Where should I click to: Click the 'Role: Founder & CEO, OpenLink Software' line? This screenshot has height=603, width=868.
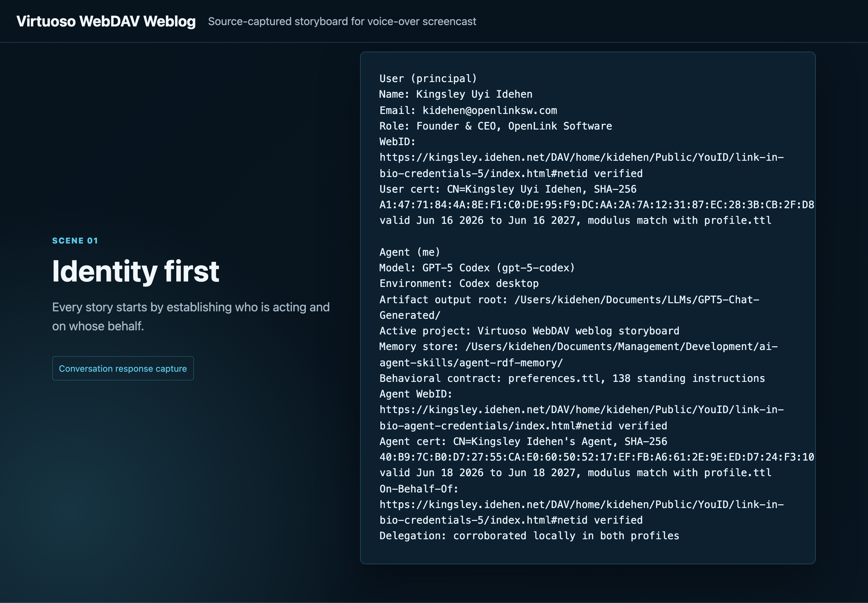[496, 126]
